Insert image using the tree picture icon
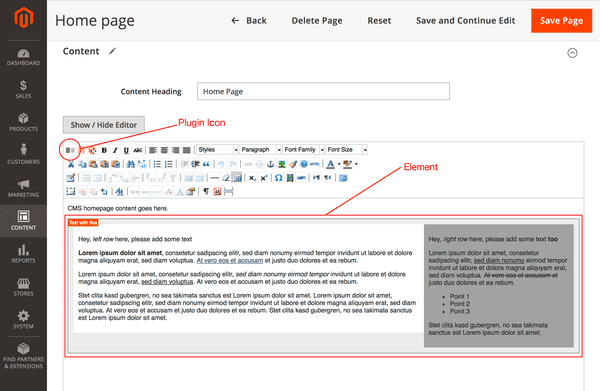Viewport: 600px width, 391px height. (282, 164)
